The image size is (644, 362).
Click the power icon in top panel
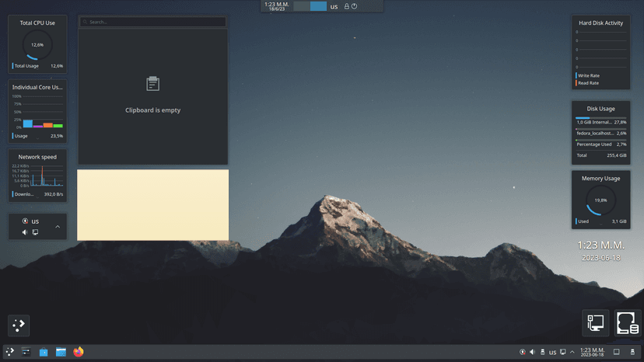(x=354, y=6)
